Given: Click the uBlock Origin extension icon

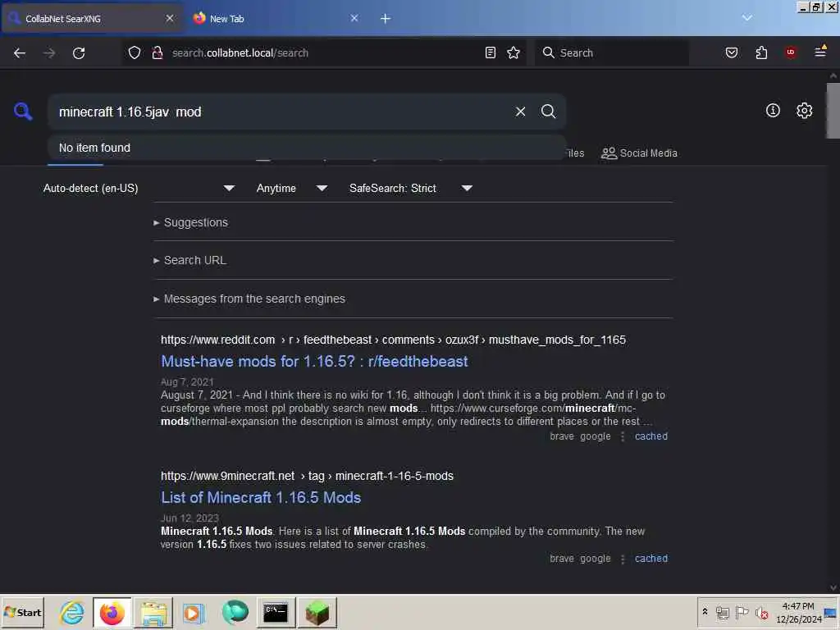Looking at the screenshot, I should click(x=790, y=52).
